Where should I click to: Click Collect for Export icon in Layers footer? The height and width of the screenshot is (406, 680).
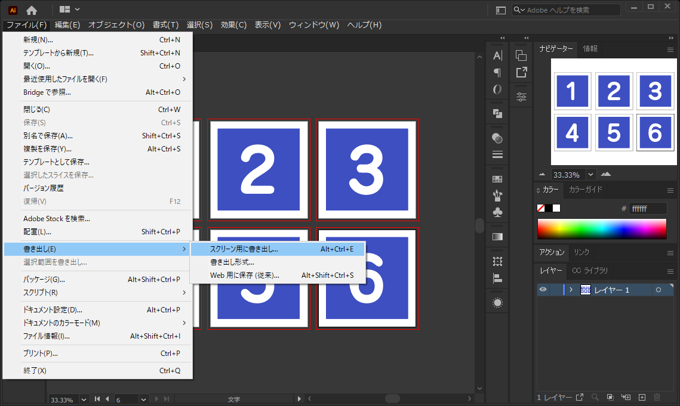coord(580,397)
